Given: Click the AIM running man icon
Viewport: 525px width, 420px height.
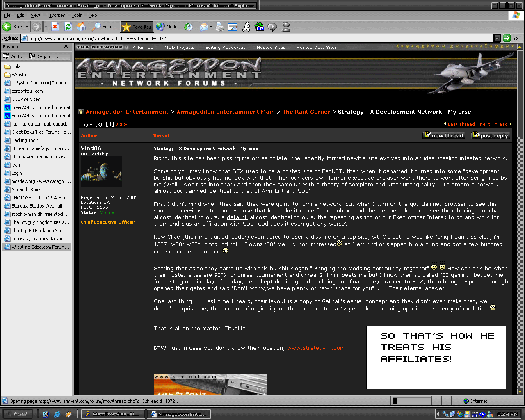Looking at the screenshot, I should click(x=246, y=27).
